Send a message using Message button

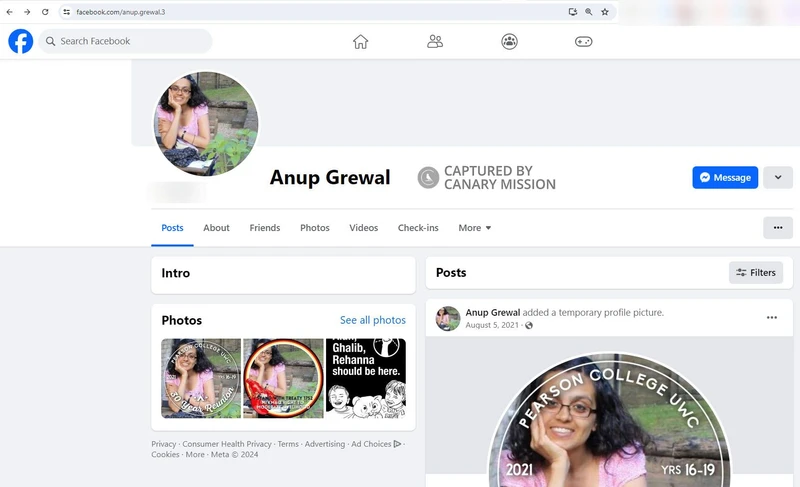pos(725,177)
